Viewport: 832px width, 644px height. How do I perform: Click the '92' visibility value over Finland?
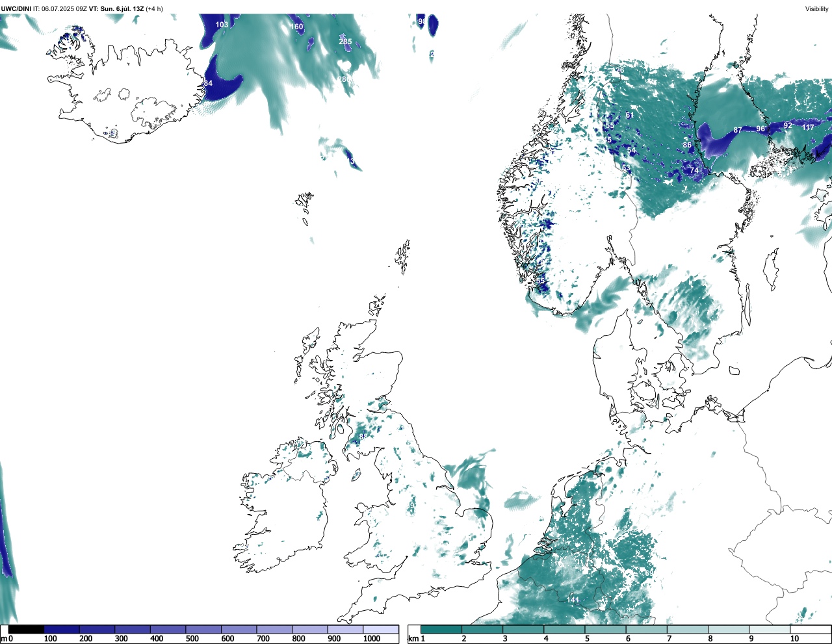[x=788, y=125]
